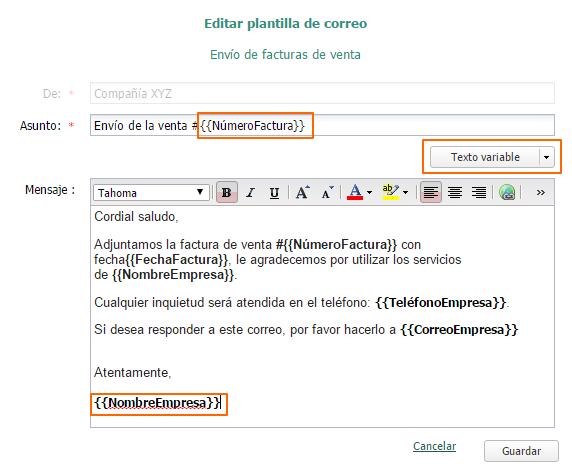This screenshot has width=572, height=469.
Task: Decrease font size with small A icon
Action: pyautogui.click(x=327, y=192)
